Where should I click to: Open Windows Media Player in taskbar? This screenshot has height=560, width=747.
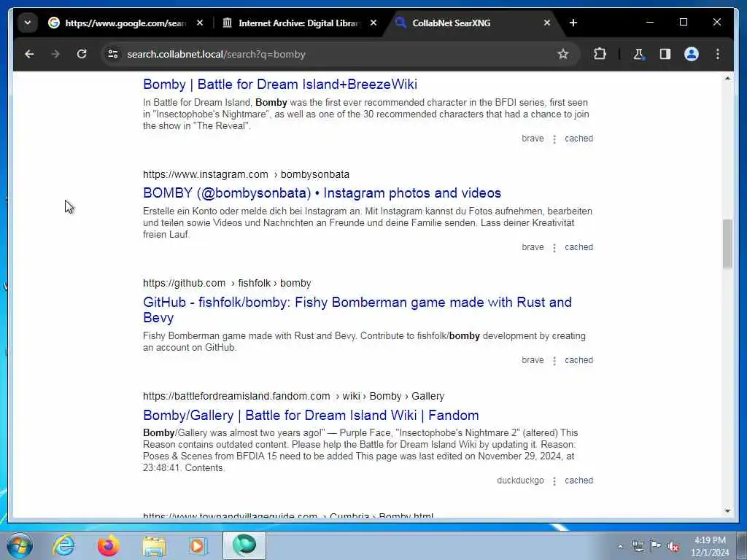tap(198, 545)
